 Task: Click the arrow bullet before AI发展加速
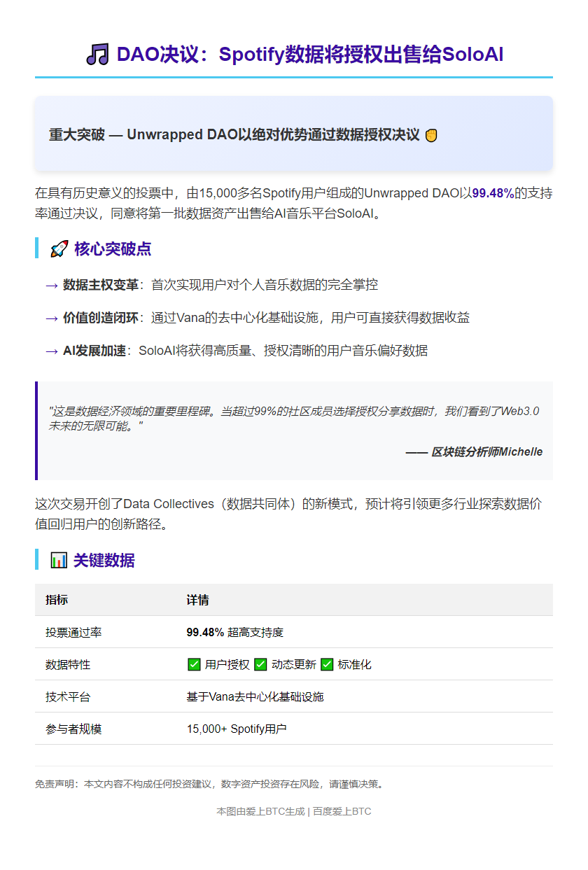tap(51, 351)
